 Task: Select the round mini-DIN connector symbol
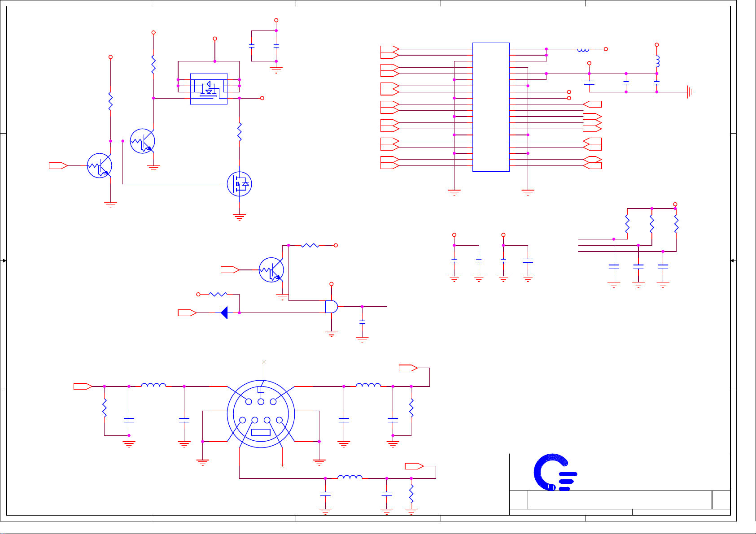[261, 414]
